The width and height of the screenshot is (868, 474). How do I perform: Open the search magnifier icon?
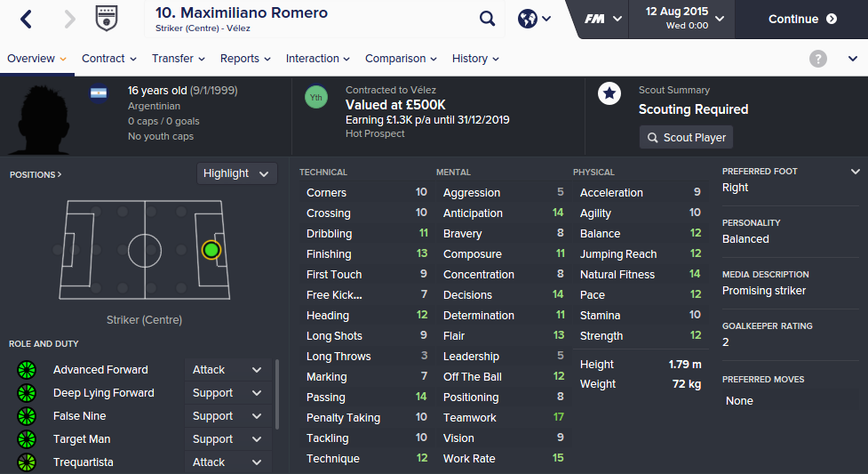click(x=488, y=19)
